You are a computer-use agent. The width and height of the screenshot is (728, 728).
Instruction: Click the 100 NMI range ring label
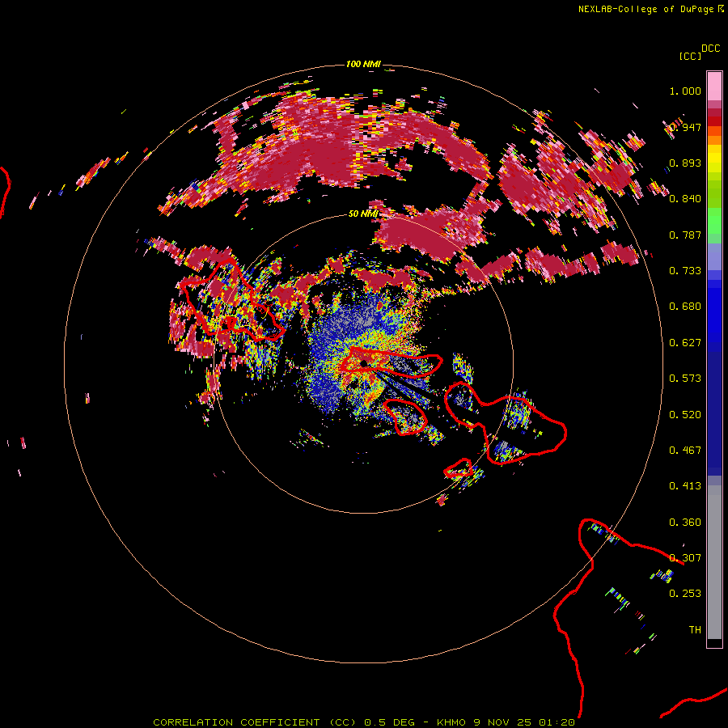click(363, 64)
